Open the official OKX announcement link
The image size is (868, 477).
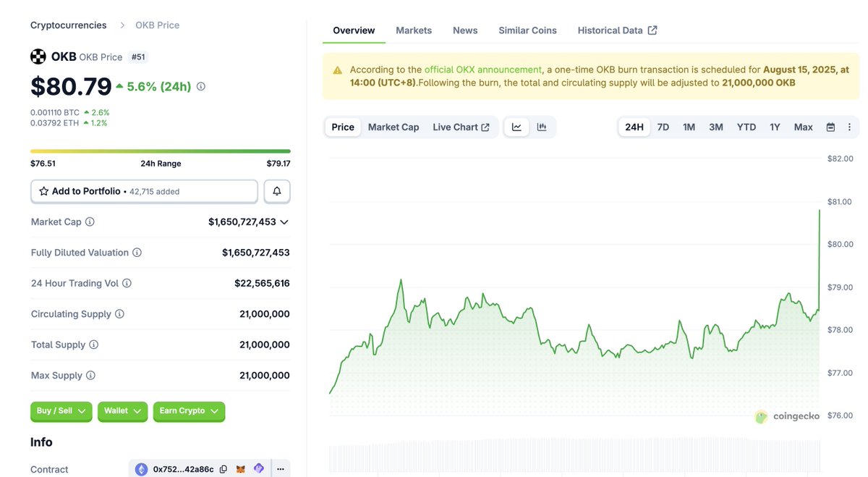tap(482, 69)
